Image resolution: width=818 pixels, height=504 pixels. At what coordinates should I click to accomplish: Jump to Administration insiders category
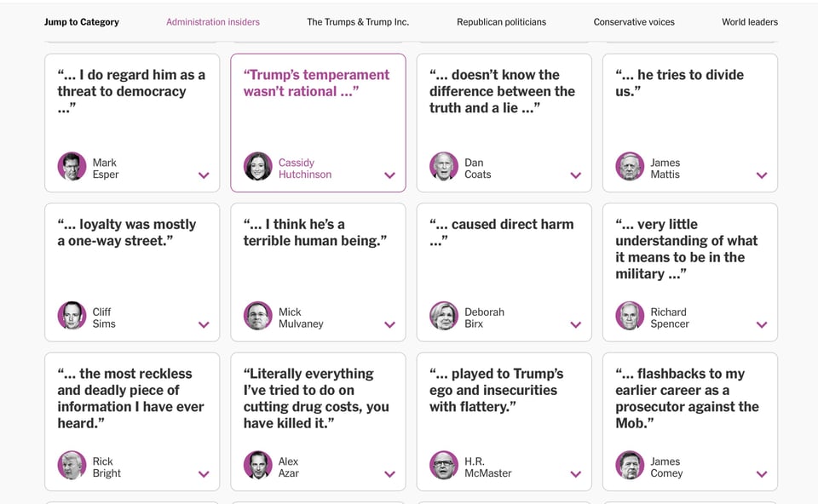click(x=213, y=22)
